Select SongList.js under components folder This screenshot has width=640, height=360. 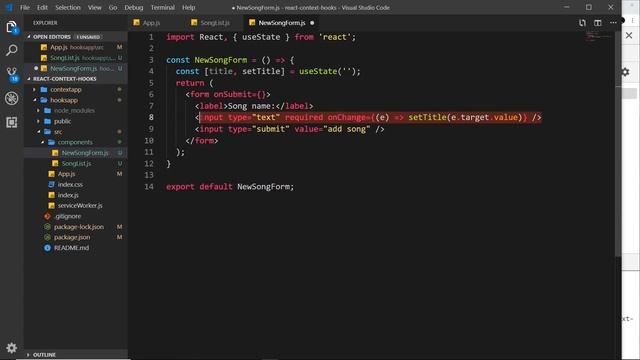coord(76,164)
